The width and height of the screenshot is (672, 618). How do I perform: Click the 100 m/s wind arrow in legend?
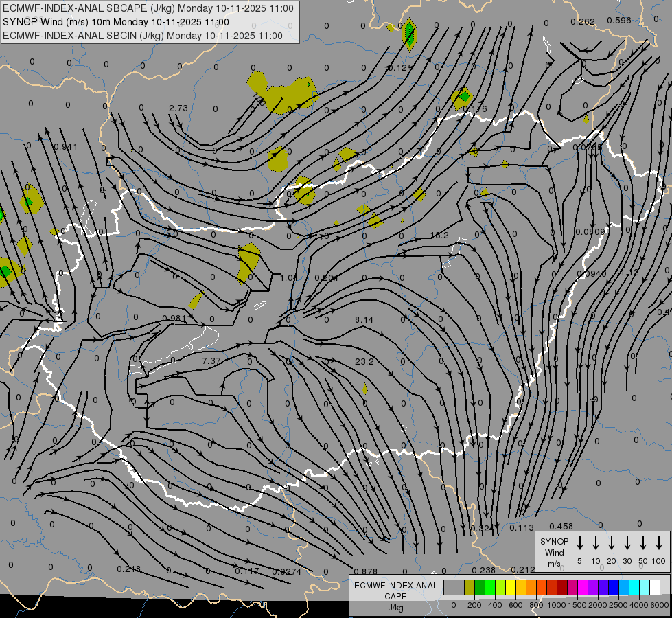659,542
